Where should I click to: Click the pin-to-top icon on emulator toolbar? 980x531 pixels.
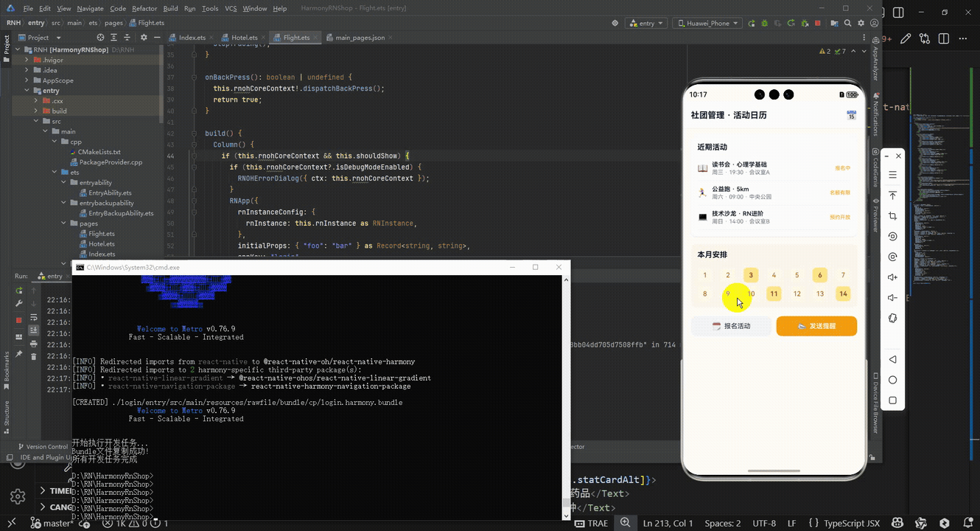tap(892, 195)
